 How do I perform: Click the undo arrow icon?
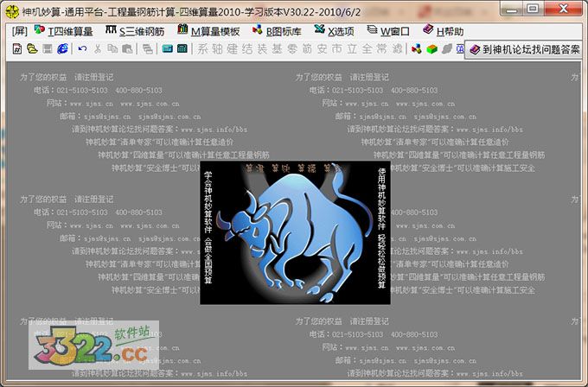point(82,48)
